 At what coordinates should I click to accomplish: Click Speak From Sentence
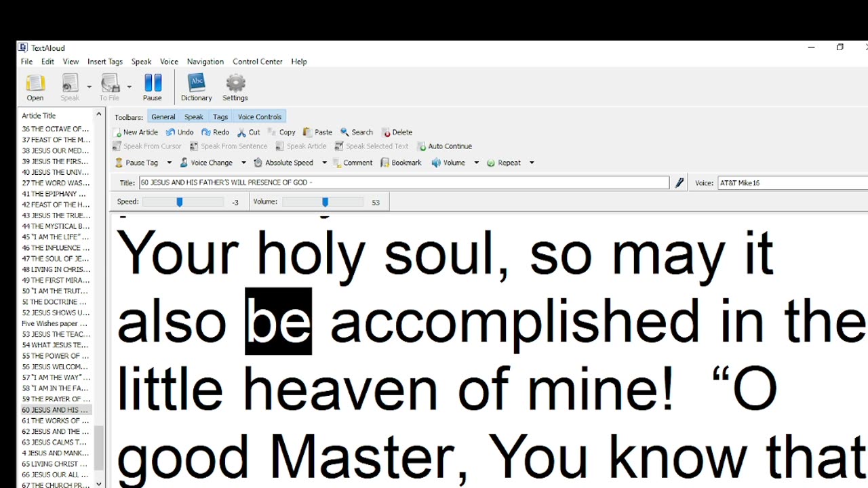pos(229,146)
